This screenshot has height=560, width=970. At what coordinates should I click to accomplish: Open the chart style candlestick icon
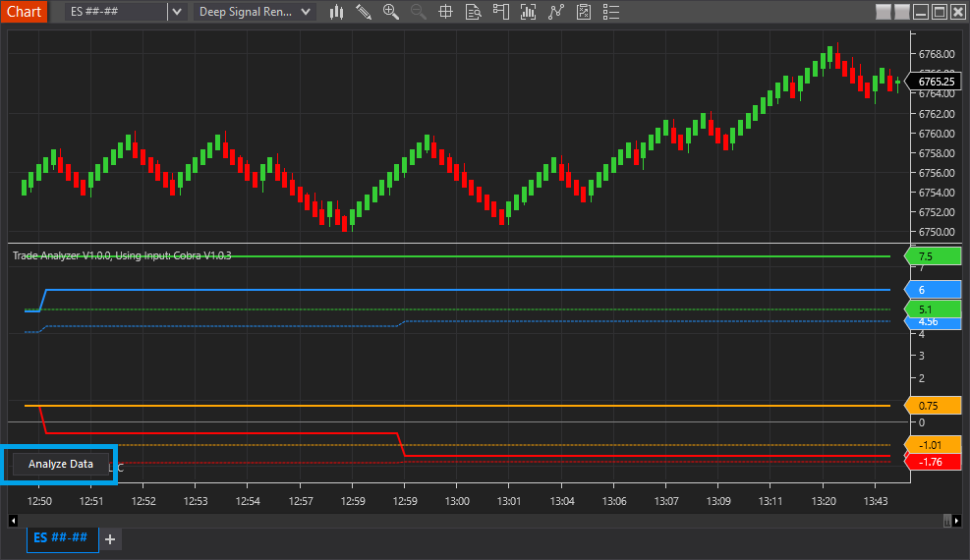(337, 12)
